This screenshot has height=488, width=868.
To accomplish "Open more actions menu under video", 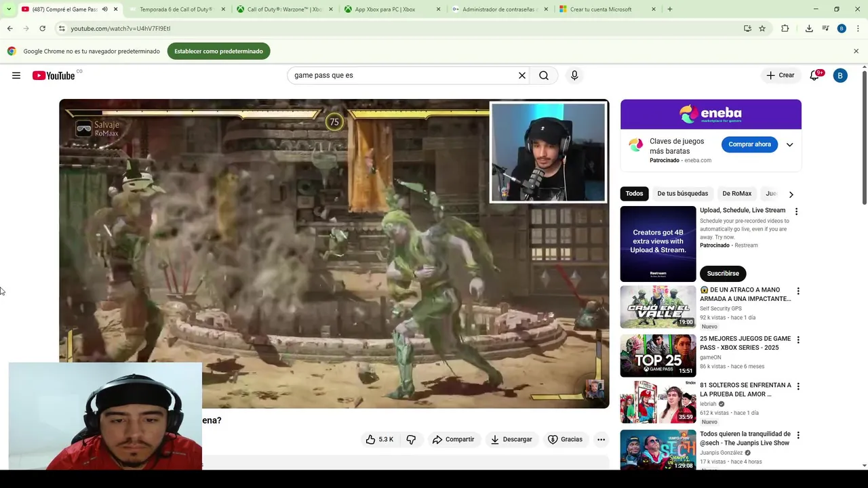I will [x=601, y=439].
